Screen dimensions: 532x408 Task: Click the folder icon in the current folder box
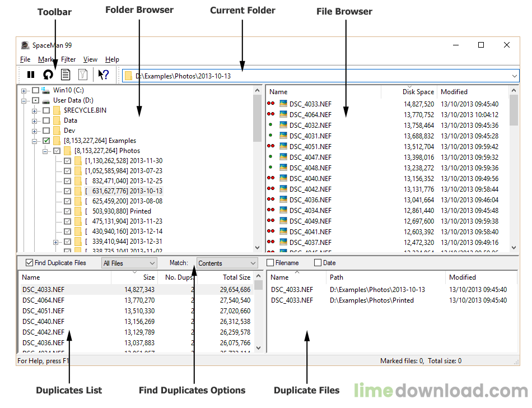[x=128, y=76]
